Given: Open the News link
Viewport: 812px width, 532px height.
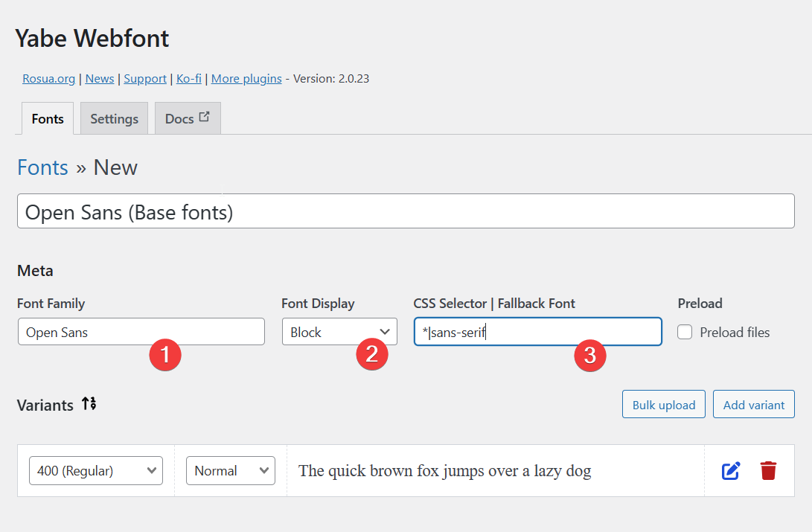Looking at the screenshot, I should click(x=100, y=79).
